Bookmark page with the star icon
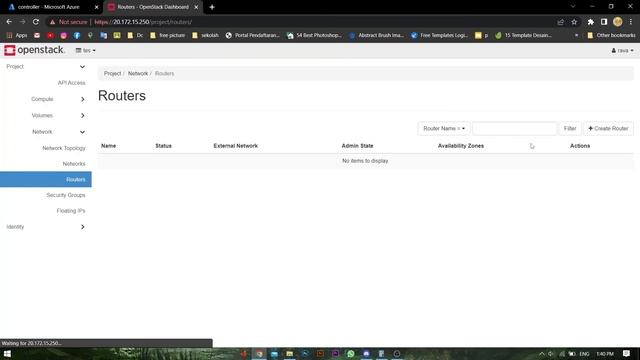 [574, 22]
